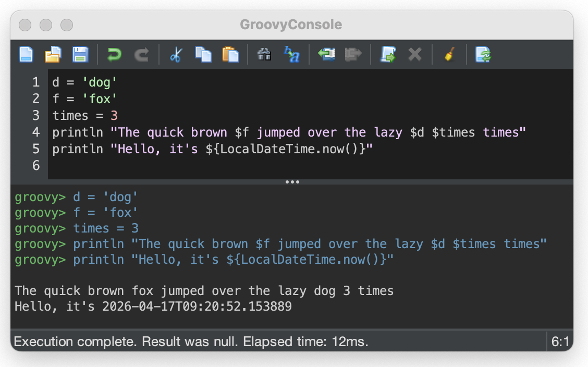Open Find using the binoculars icon
This screenshot has height=367, width=588.
264,54
